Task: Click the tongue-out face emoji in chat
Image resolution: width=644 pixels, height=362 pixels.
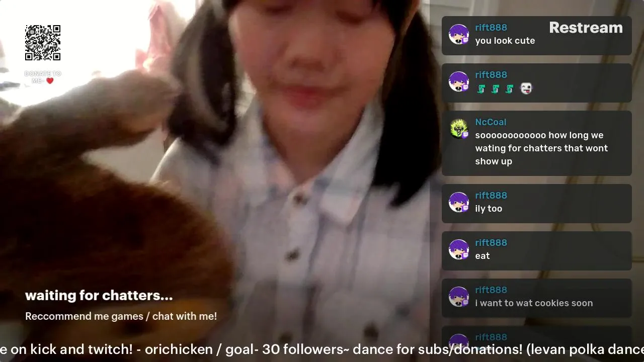Action: [x=526, y=88]
